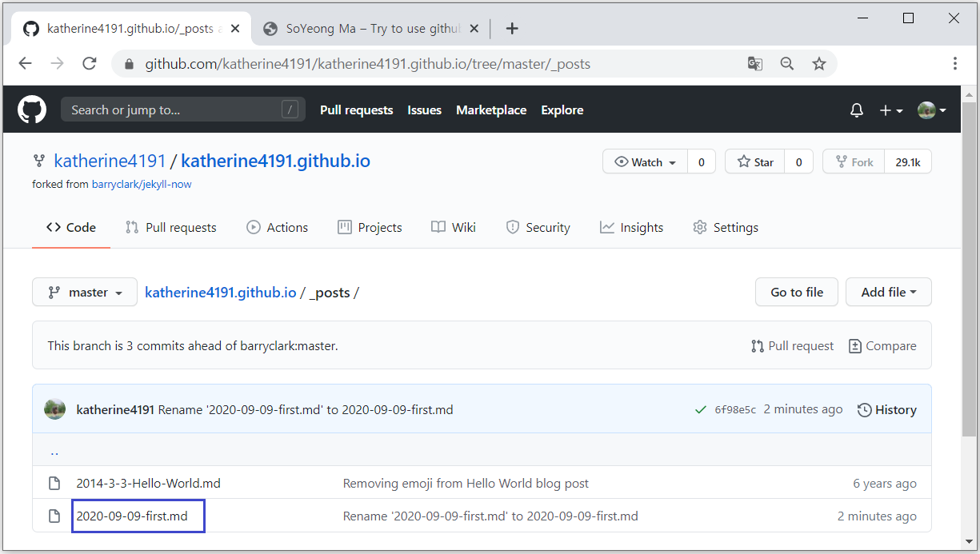Switch to repository Pull requests tab
This screenshot has width=980, height=554.
[x=171, y=227]
